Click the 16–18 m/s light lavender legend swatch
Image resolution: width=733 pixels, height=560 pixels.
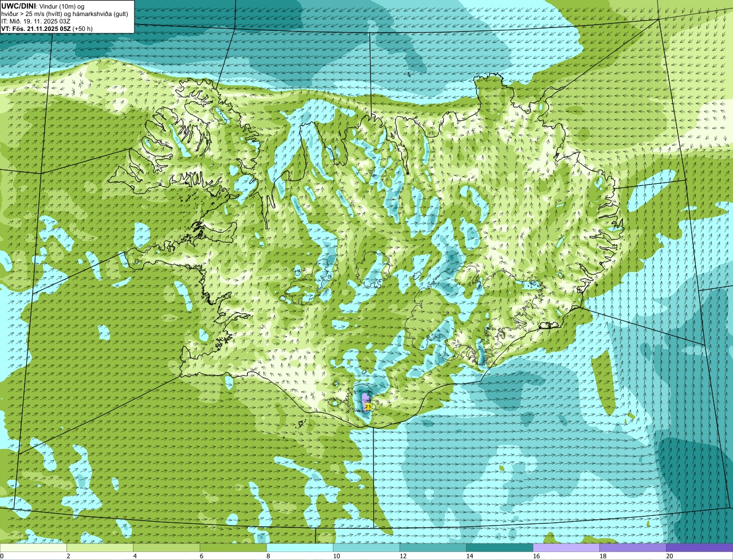[566, 548]
